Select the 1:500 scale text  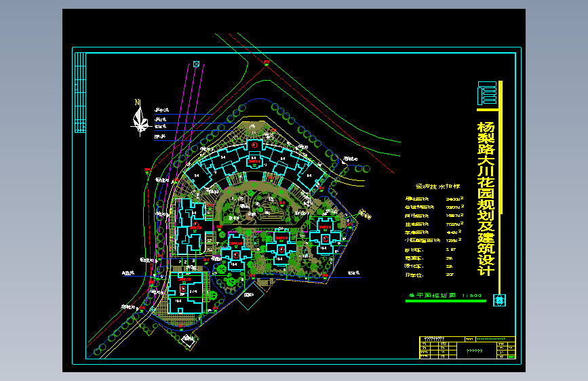click(x=471, y=296)
